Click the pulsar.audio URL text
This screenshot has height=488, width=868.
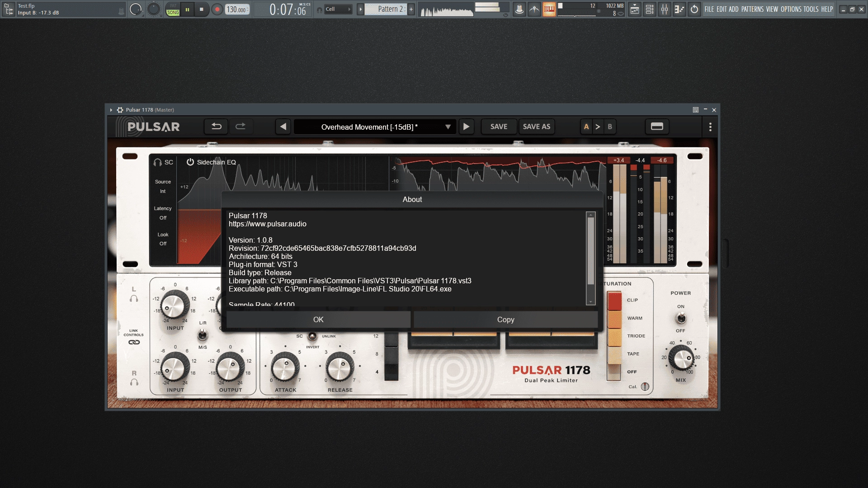[267, 224]
